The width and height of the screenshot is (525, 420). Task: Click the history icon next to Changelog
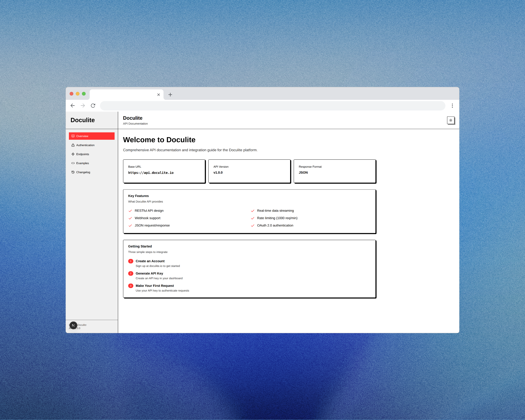(x=73, y=172)
